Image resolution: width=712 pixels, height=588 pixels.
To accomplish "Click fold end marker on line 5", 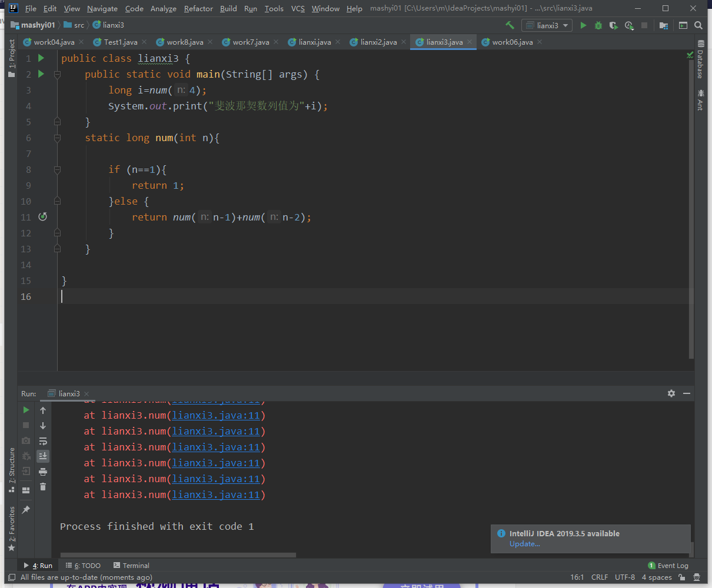I will (57, 122).
